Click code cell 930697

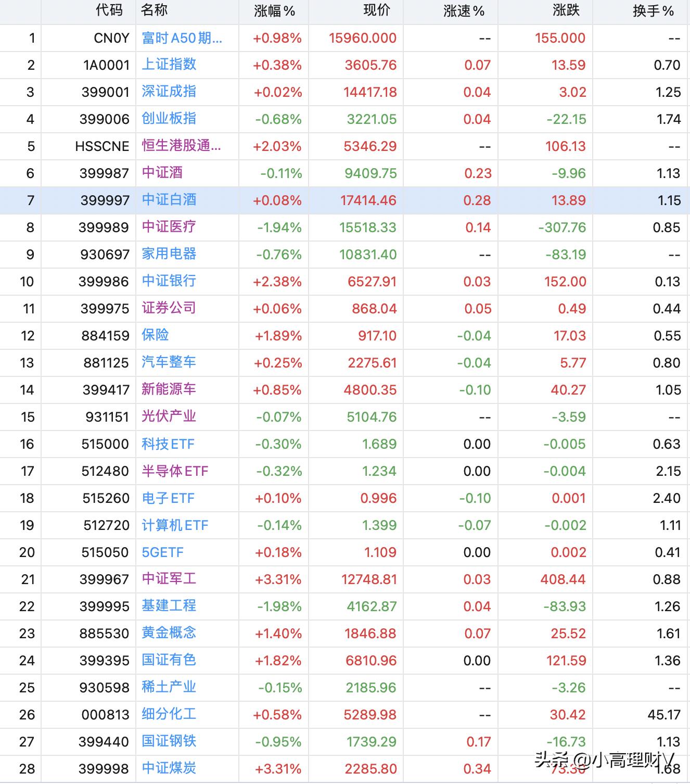pos(105,255)
